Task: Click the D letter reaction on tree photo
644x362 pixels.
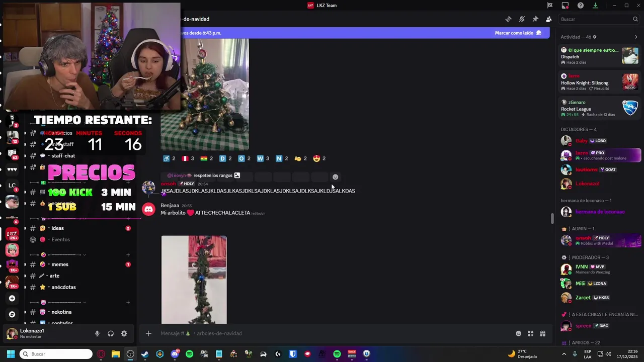Action: pyautogui.click(x=225, y=158)
